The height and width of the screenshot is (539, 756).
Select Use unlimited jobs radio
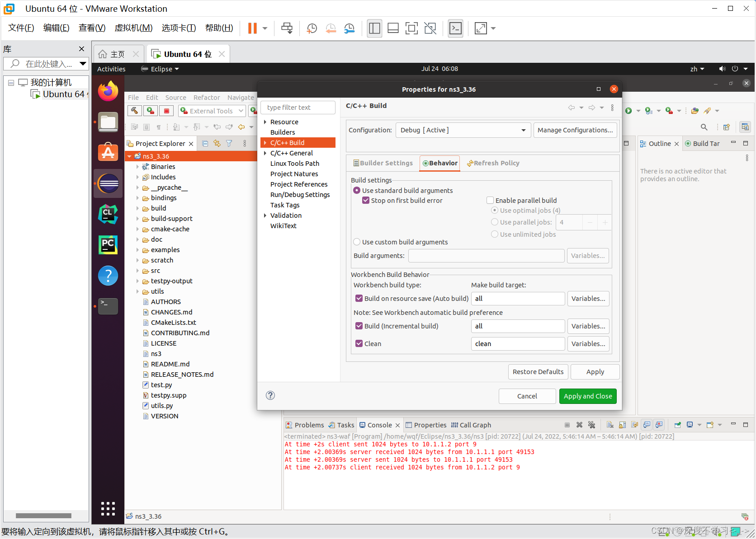point(495,234)
